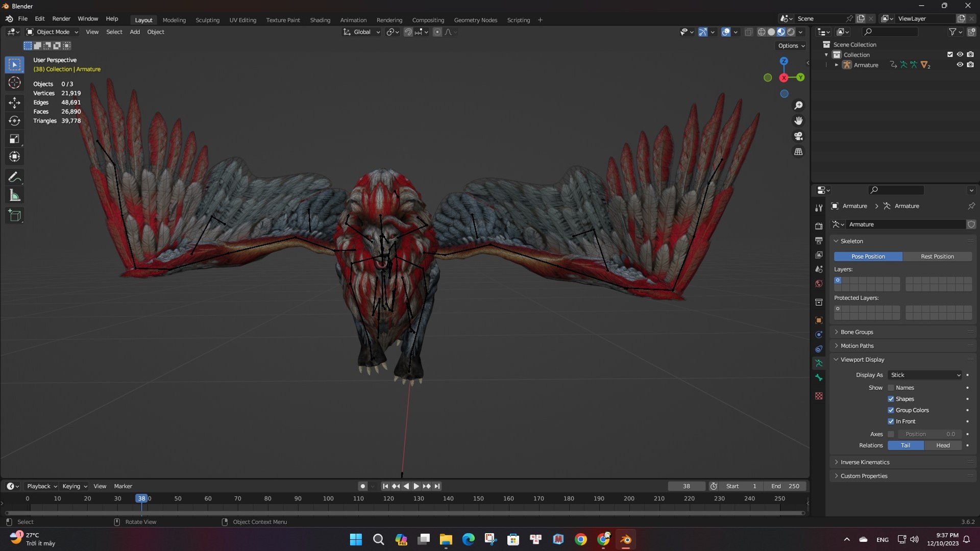Uncheck the In Front checkbox
The width and height of the screenshot is (980, 551).
891,421
